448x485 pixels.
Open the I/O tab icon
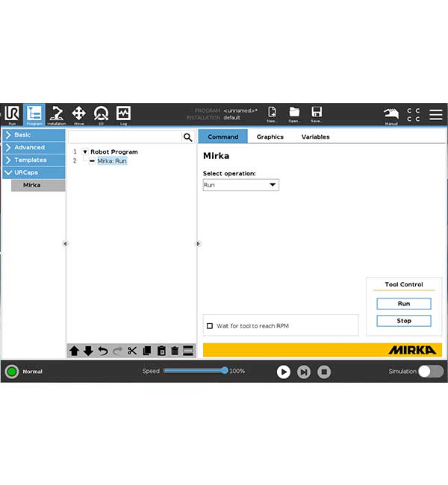click(101, 115)
